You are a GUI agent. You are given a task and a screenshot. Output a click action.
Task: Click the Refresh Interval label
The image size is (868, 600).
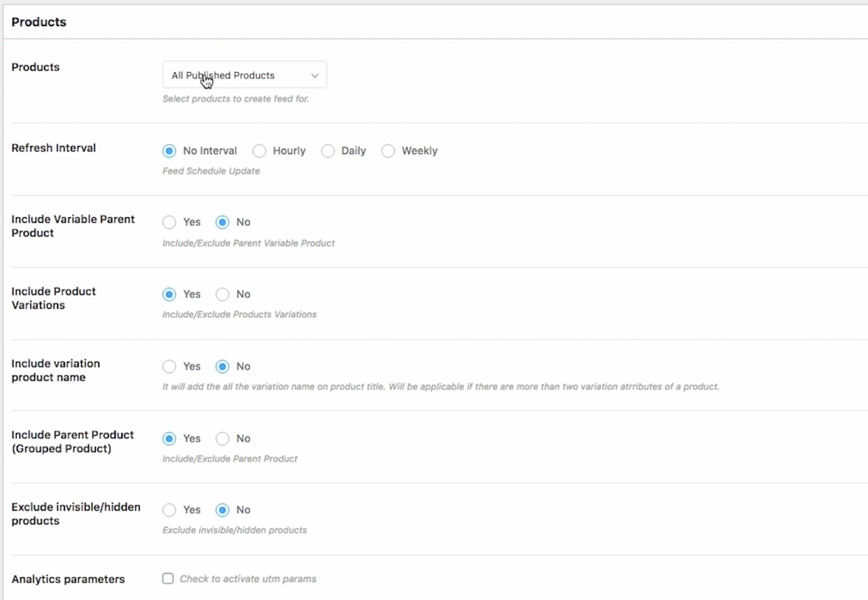coord(54,148)
